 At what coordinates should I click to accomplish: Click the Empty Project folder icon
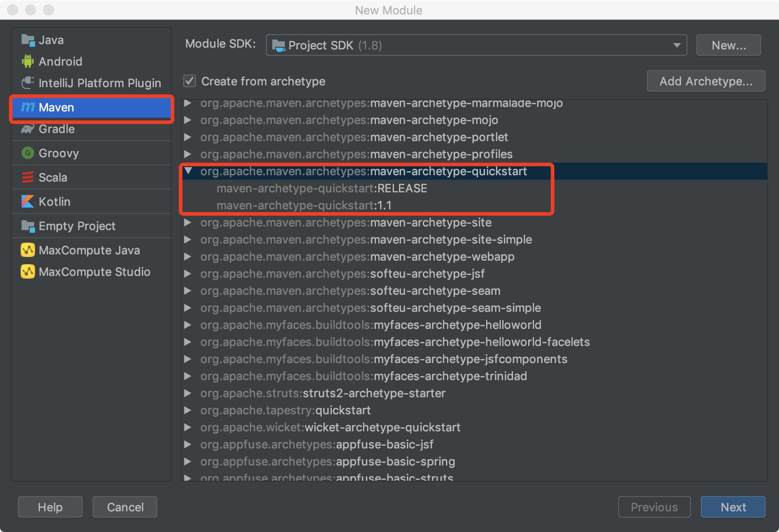coord(28,226)
